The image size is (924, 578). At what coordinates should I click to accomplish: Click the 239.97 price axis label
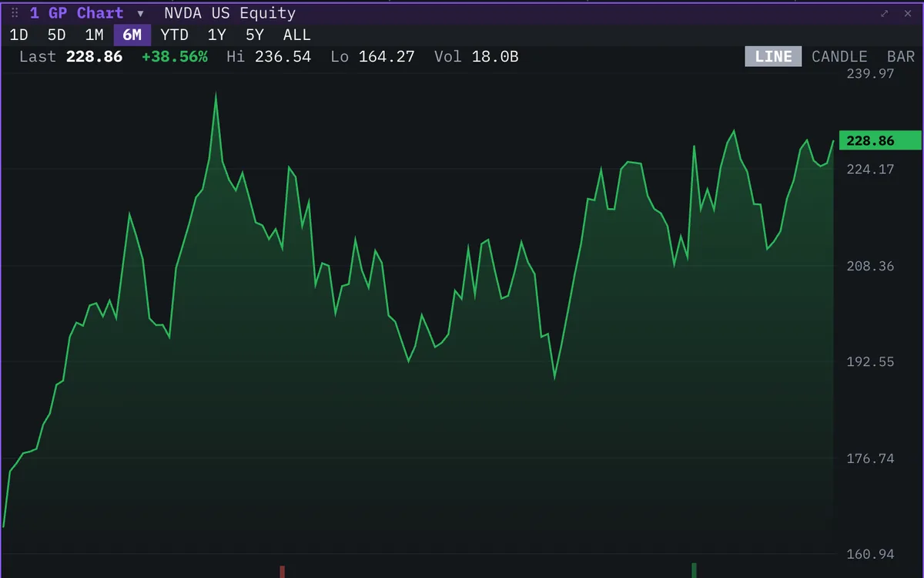870,73
